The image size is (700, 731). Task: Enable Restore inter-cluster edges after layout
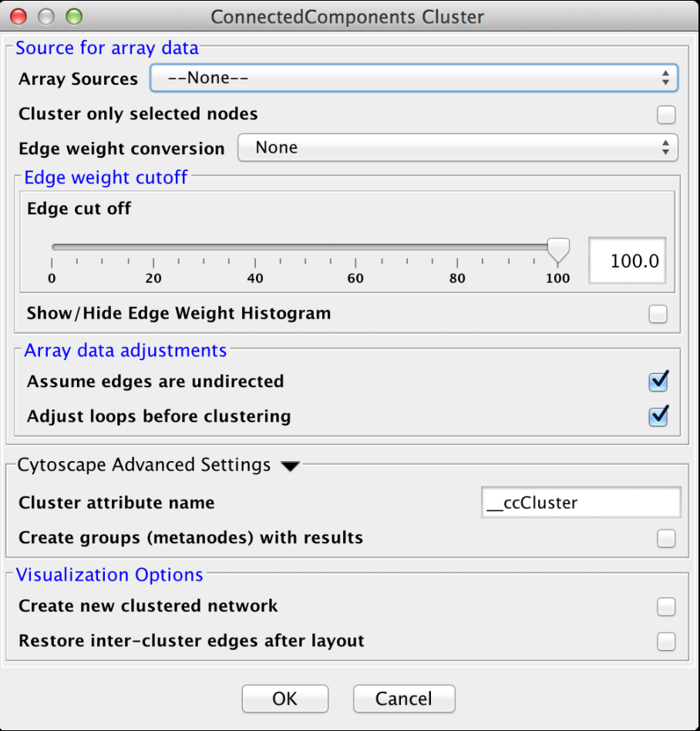coord(665,642)
